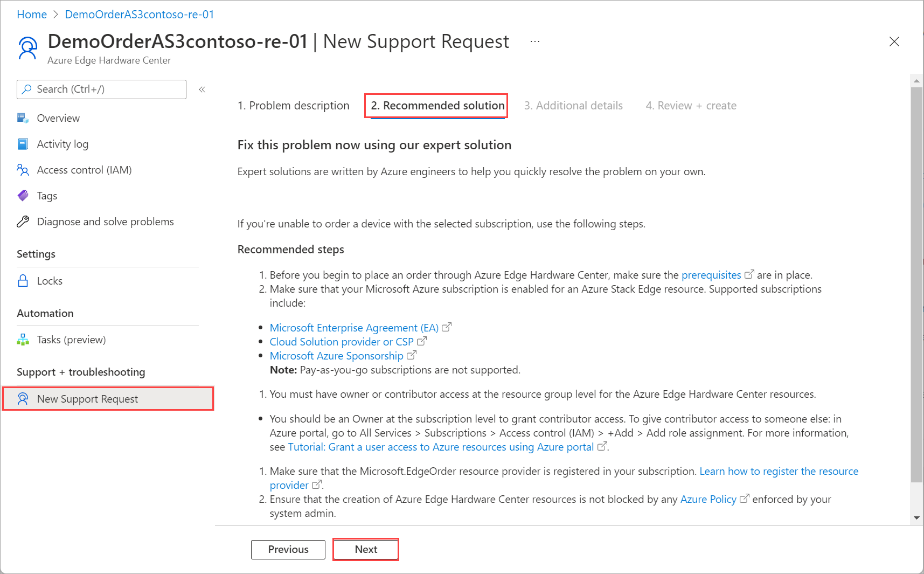Image resolution: width=924 pixels, height=574 pixels.
Task: Click the Azure Edge Hardware Center header icon
Action: [x=27, y=47]
